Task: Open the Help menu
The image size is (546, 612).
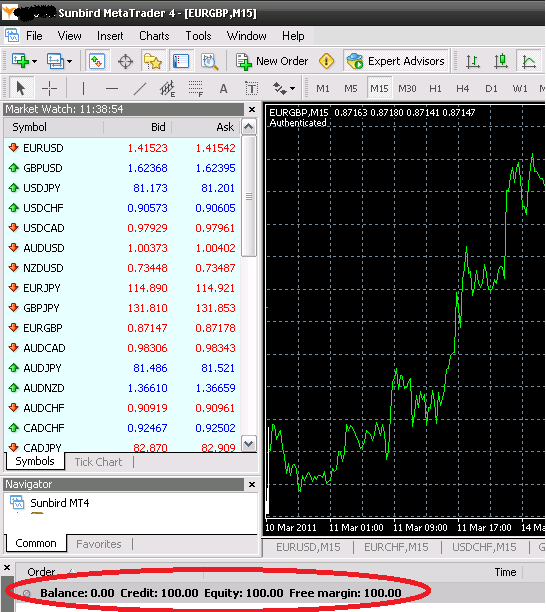Action: 293,36
